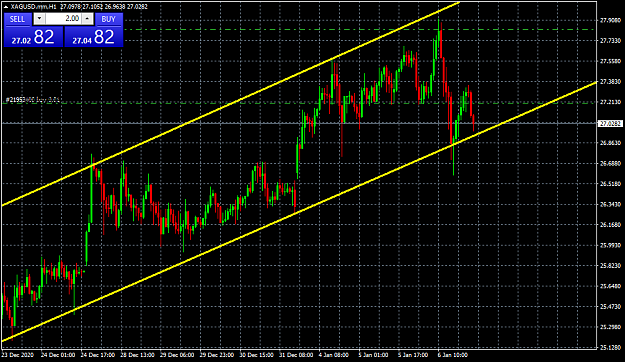Click the 27.5580 price axis label
Screen dimensions: 625x362
610,61
